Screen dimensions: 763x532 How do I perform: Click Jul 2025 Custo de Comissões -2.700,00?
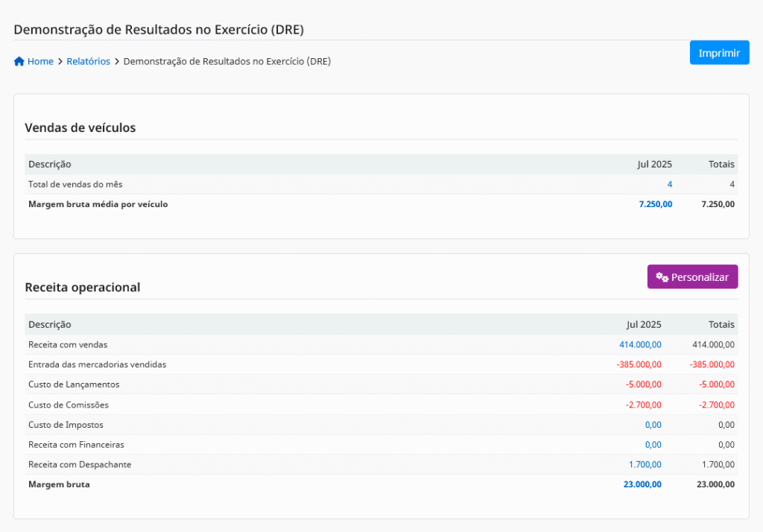tap(643, 405)
